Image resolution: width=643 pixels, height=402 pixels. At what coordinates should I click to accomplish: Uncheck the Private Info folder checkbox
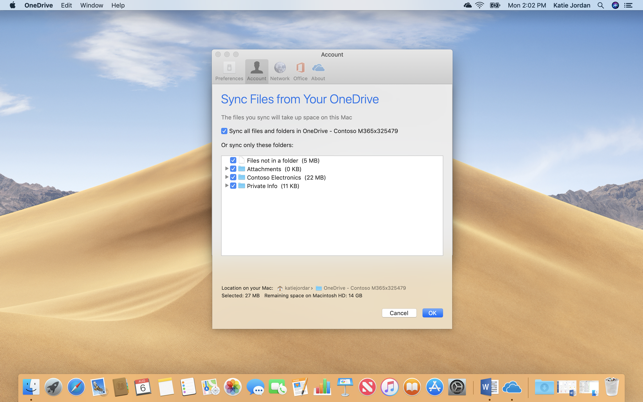coord(233,186)
